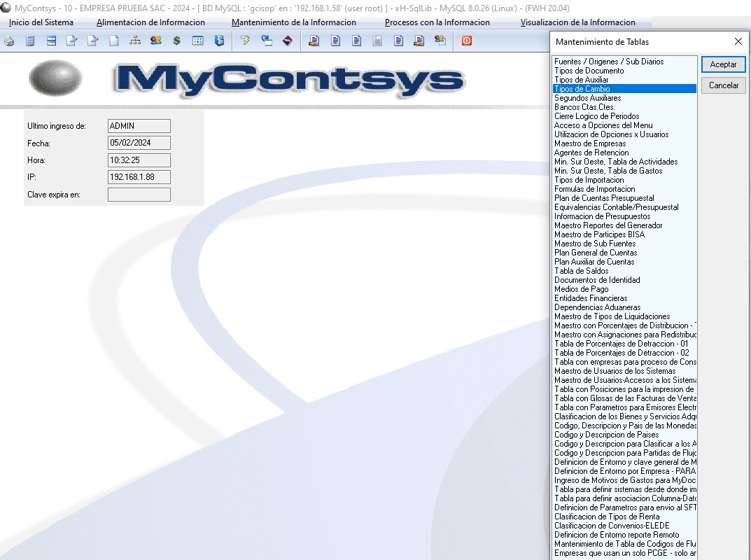Select Plan General de Cuentas entry
Viewport: 751px width, 560px height.
(595, 253)
